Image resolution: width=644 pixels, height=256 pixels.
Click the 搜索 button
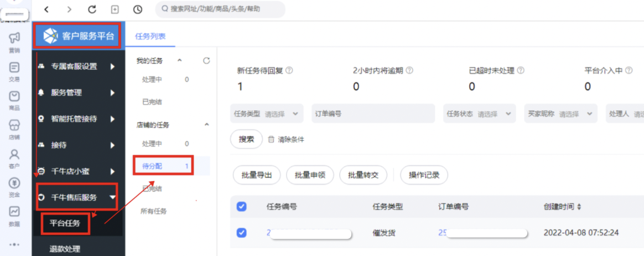coord(246,139)
